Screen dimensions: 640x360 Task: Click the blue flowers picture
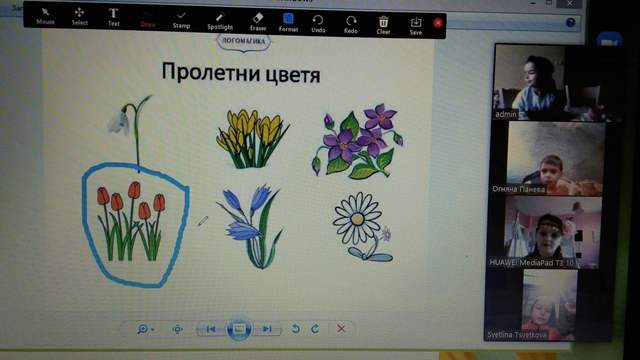(x=250, y=226)
